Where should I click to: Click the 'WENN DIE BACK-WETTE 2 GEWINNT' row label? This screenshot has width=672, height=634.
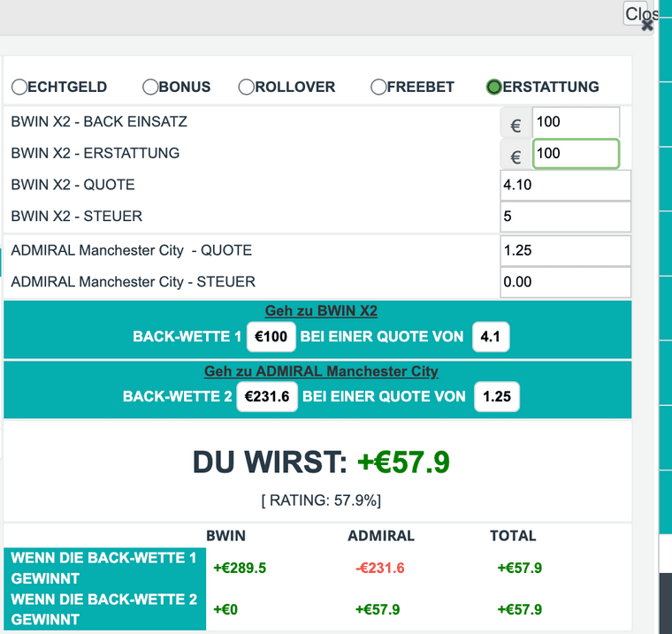104,609
